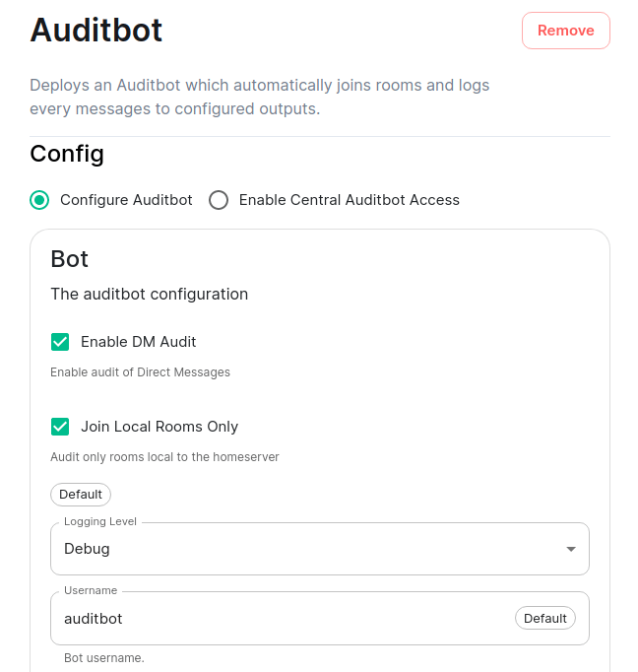
Task: Click the 'Enable DM Audit' label text
Action: pyautogui.click(x=139, y=342)
